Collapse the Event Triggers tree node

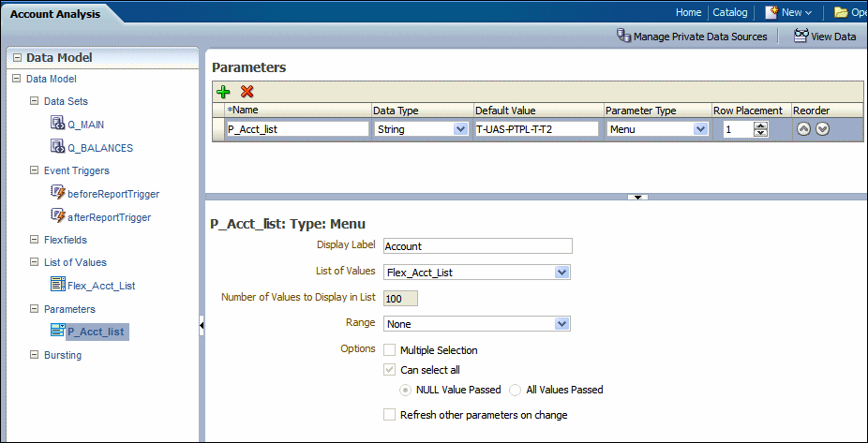pyautogui.click(x=34, y=170)
